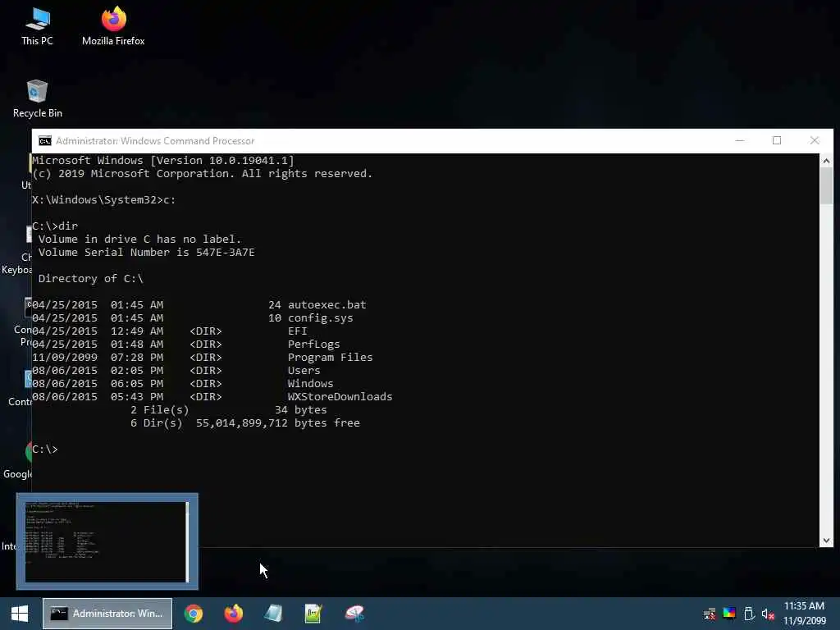This screenshot has width=840, height=630.
Task: Click the autoexec.bat file name
Action: 326,305
